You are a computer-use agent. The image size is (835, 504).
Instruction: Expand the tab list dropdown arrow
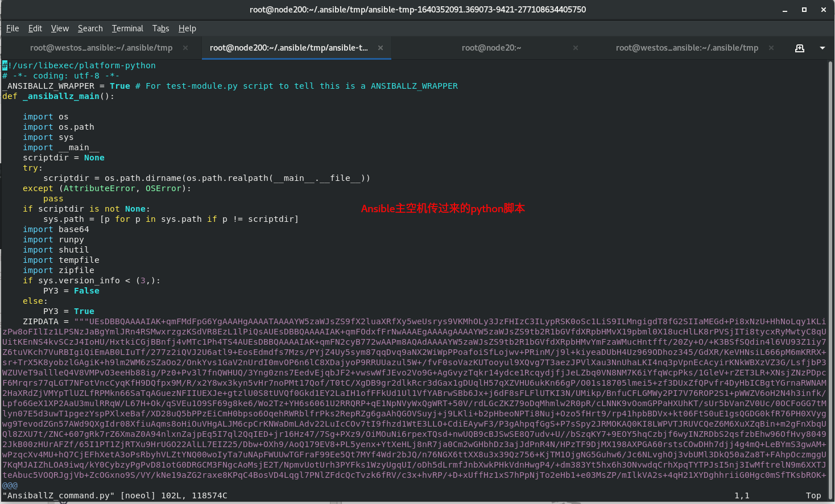click(822, 48)
